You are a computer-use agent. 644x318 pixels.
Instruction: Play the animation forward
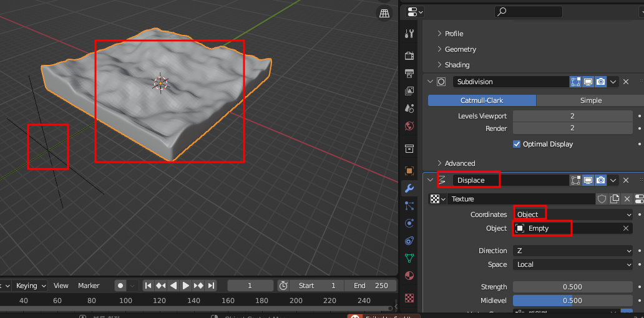185,286
